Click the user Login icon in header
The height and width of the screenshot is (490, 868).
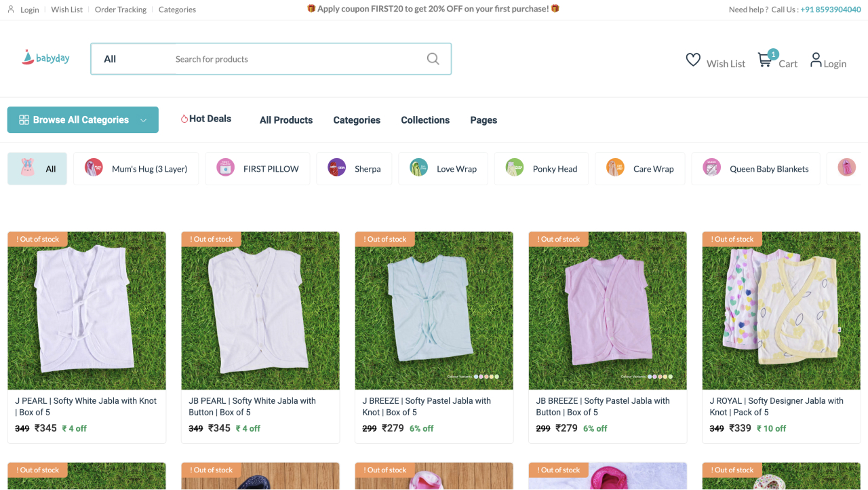click(816, 60)
